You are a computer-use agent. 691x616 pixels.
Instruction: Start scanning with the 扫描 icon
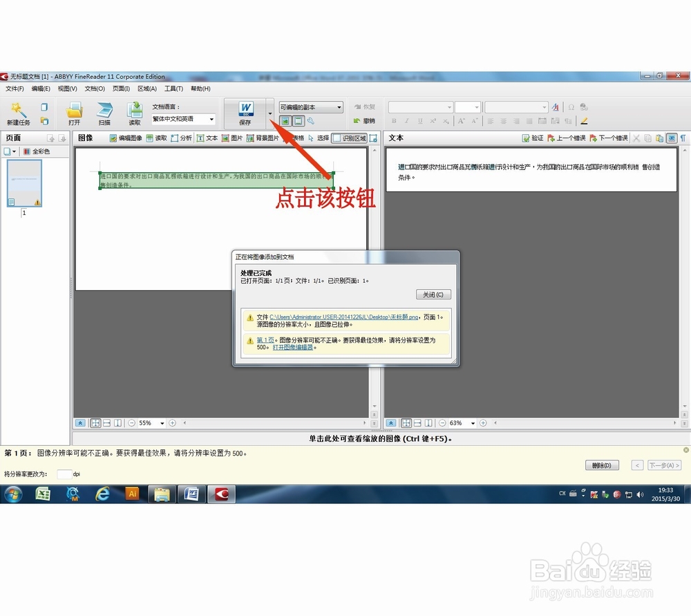104,114
